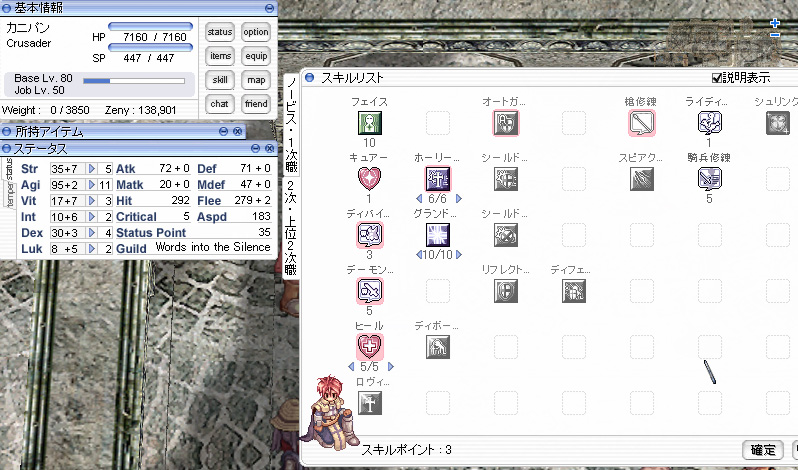Viewport: 798px width, 470px height.
Task: Confirm skills with 確定 button
Action: [x=763, y=450]
